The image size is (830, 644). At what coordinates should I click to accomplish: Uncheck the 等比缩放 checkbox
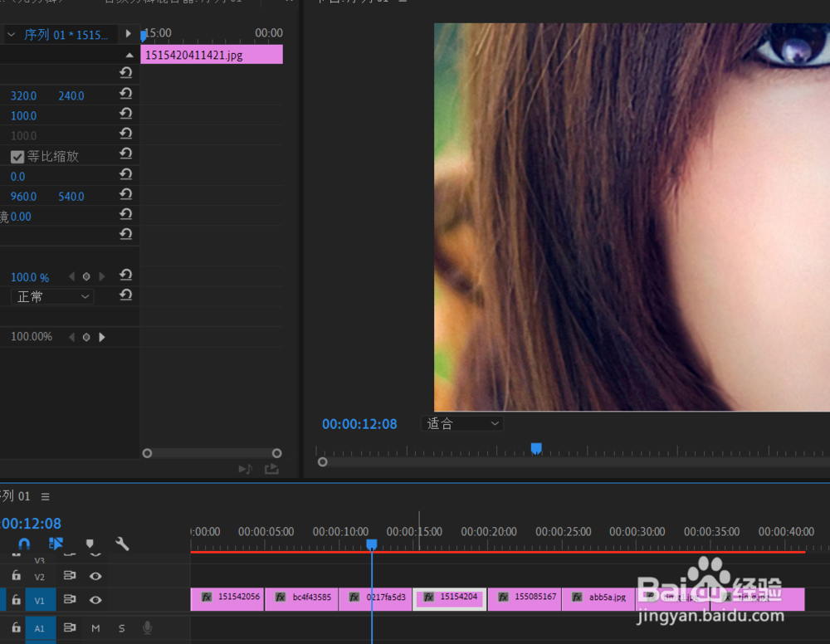click(17, 157)
